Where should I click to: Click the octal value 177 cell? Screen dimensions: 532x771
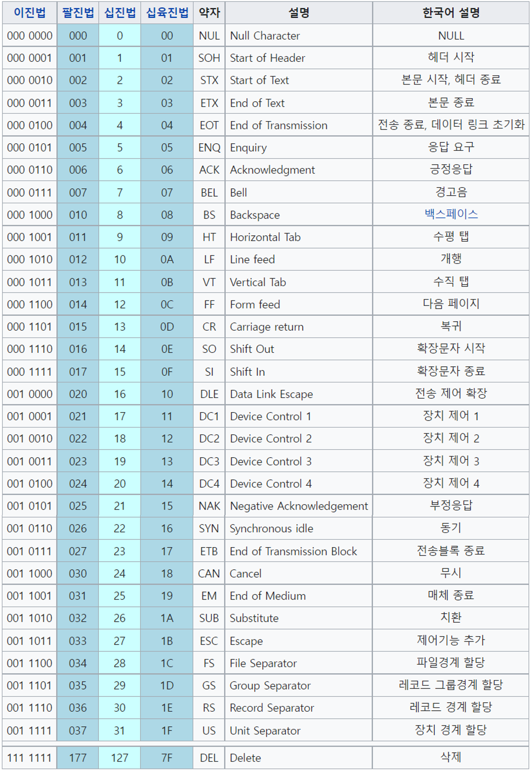[x=78, y=757]
